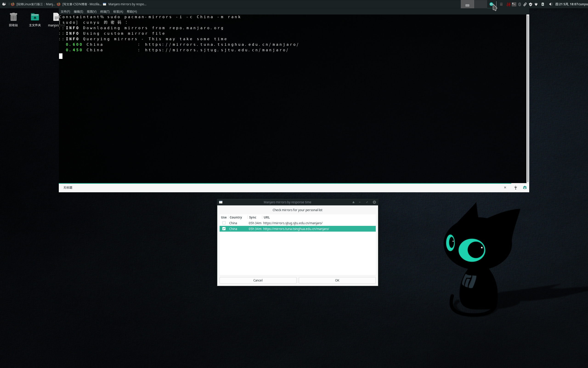Switch to 写文章-CSDN博客 Mozilla window
This screenshot has height=368, width=588.
pyautogui.click(x=79, y=4)
